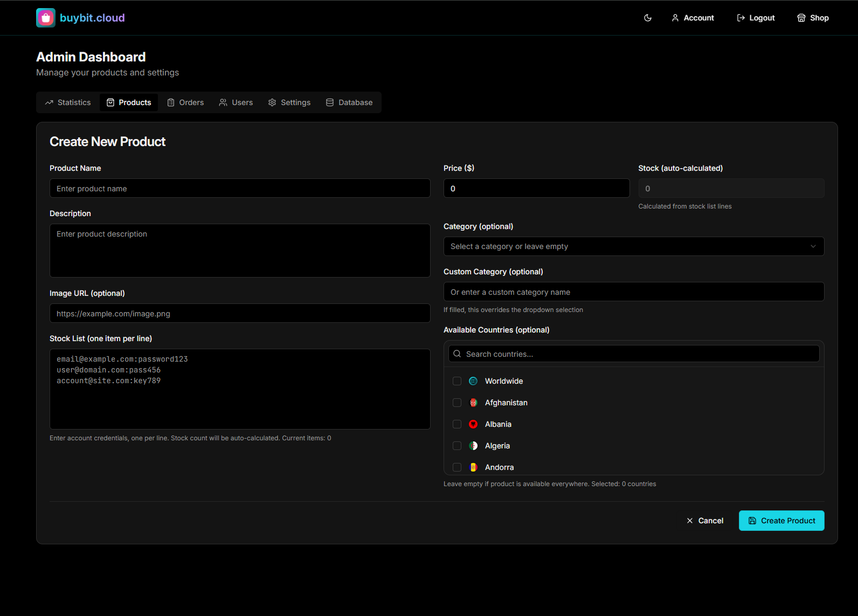Focus the Product Name input field
Image resolution: width=858 pixels, height=616 pixels.
[240, 189]
